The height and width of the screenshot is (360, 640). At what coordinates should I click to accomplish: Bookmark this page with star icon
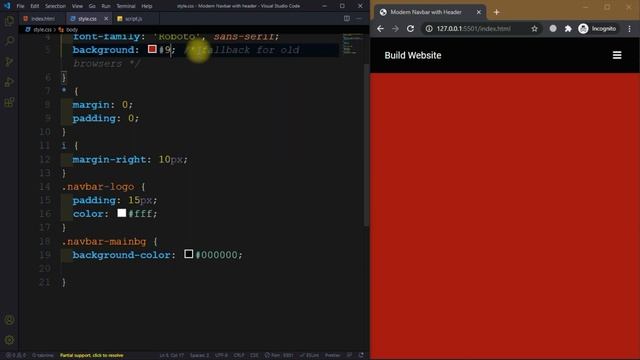point(534,29)
